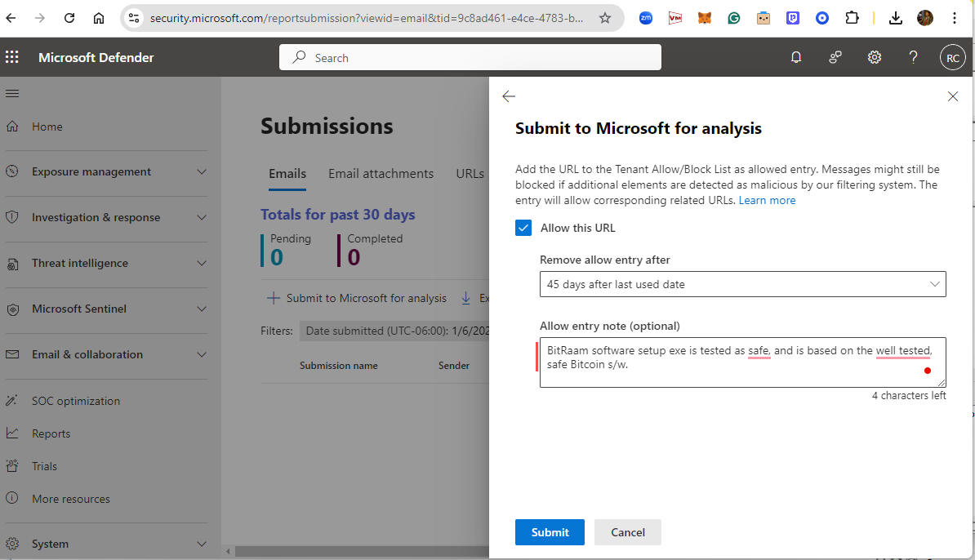975x560 pixels.
Task: Sort by Sender column header
Action: pos(453,366)
